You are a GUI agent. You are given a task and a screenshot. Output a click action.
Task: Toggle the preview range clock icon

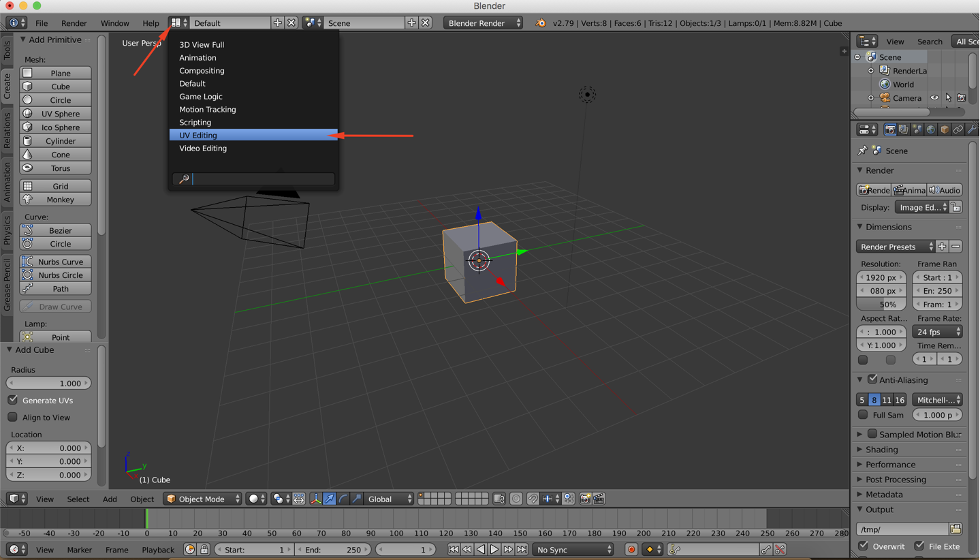coord(190,549)
